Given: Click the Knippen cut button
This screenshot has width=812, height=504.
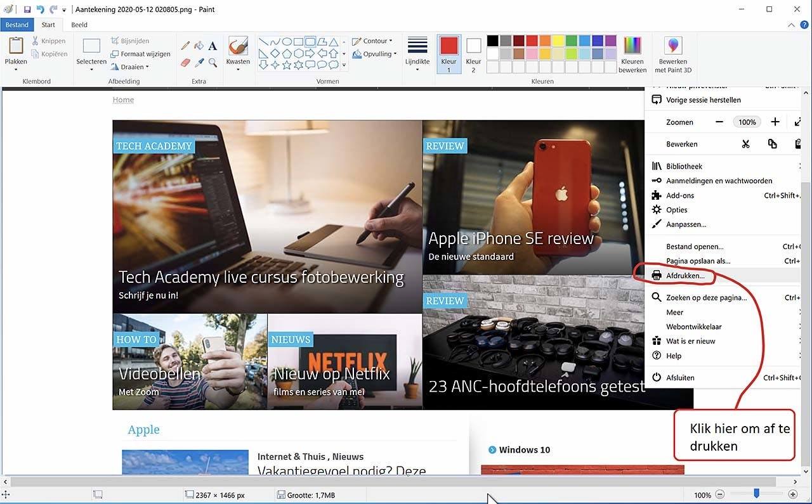Looking at the screenshot, I should pyautogui.click(x=48, y=41).
